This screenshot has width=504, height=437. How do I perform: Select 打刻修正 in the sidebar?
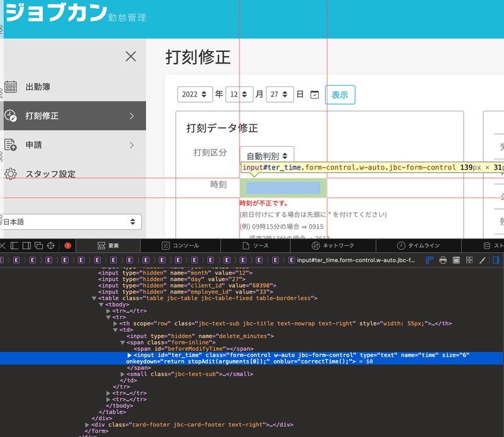[x=73, y=116]
